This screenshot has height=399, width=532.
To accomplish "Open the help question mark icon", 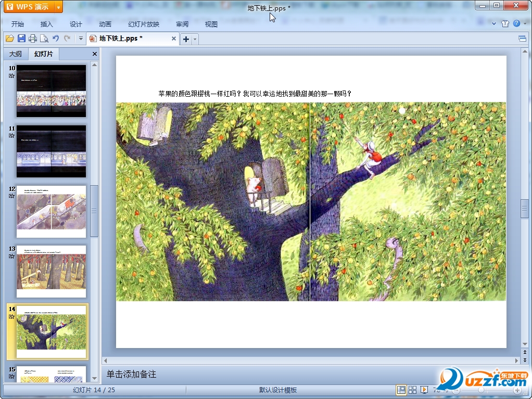I will click(516, 23).
